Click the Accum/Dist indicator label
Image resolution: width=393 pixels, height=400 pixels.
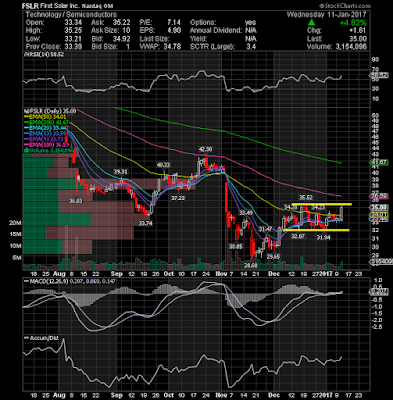point(42,338)
